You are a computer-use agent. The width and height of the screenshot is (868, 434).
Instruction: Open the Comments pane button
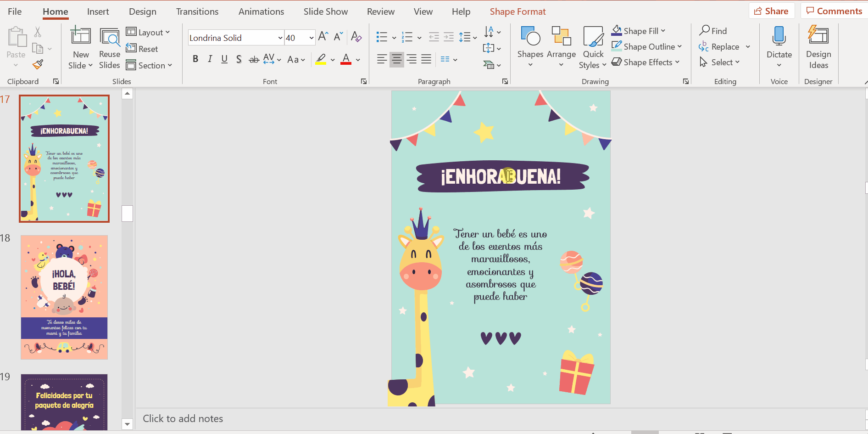click(834, 11)
